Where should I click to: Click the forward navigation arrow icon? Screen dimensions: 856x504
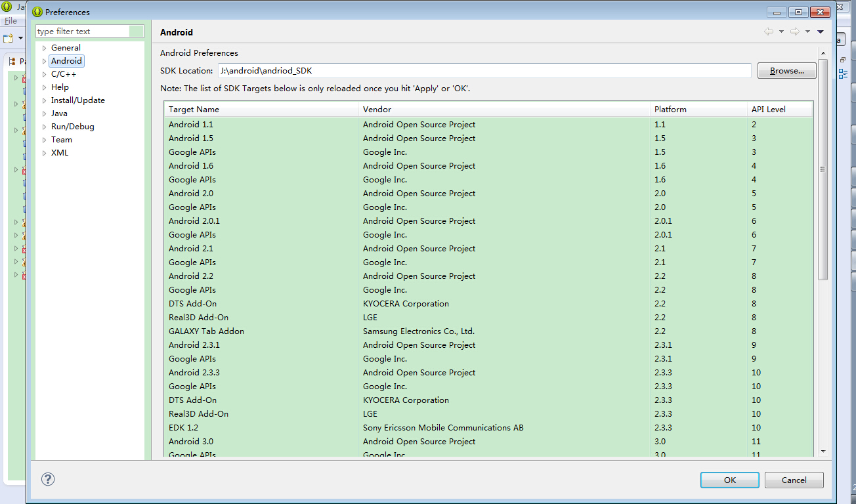point(794,31)
